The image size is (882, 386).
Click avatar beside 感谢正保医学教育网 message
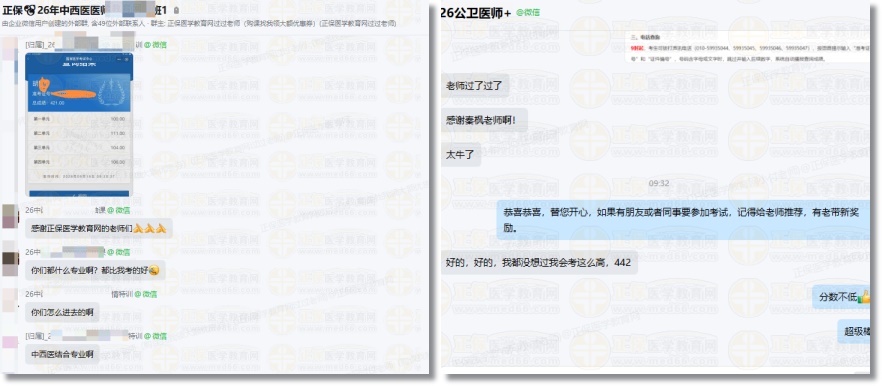tap(11, 216)
